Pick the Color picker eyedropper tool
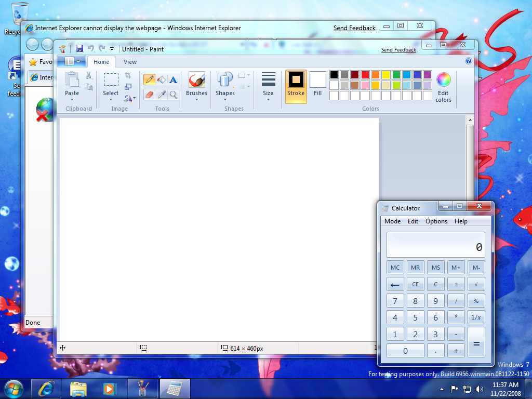The image size is (532, 399). click(161, 94)
